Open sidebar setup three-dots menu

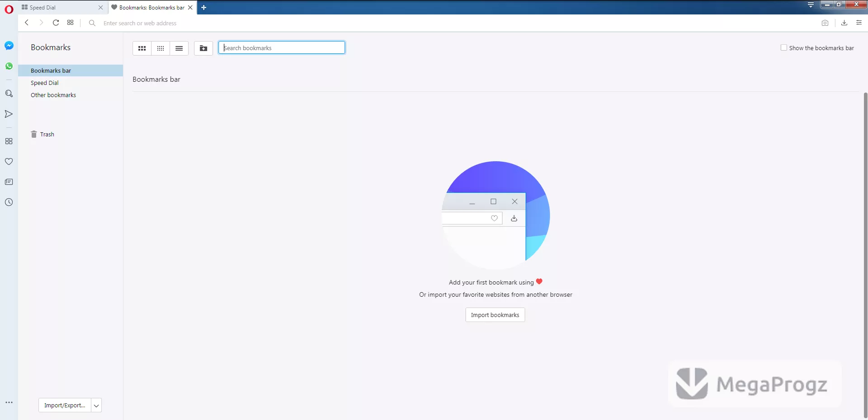click(9, 402)
